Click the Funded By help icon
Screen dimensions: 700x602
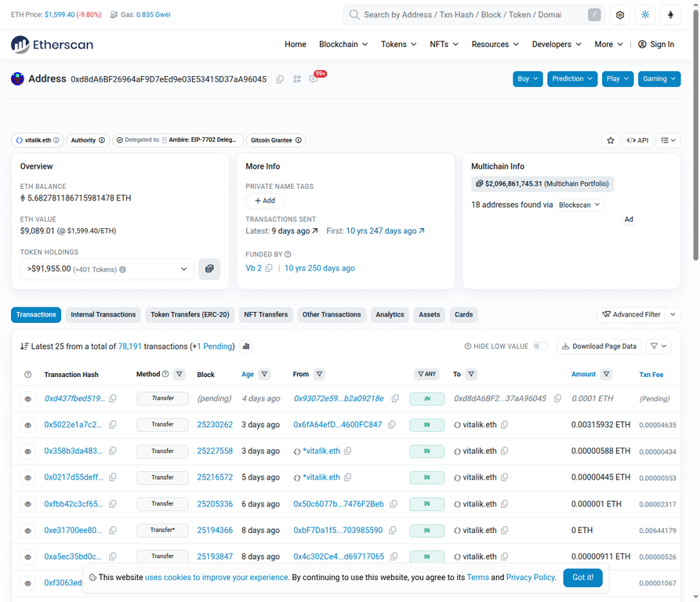288,255
